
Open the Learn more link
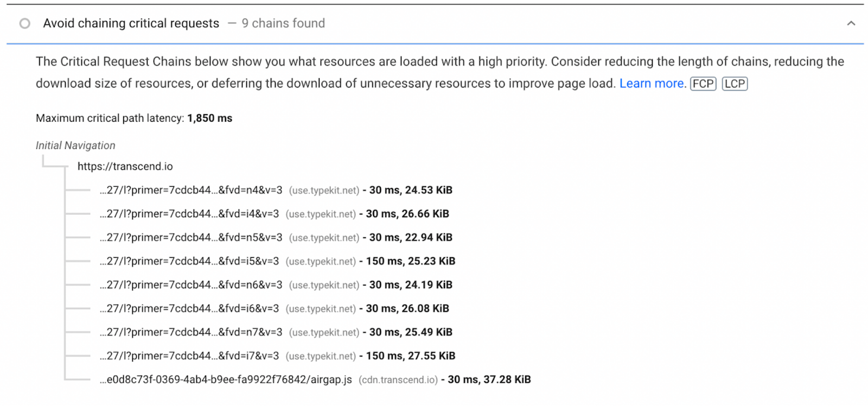tap(653, 84)
